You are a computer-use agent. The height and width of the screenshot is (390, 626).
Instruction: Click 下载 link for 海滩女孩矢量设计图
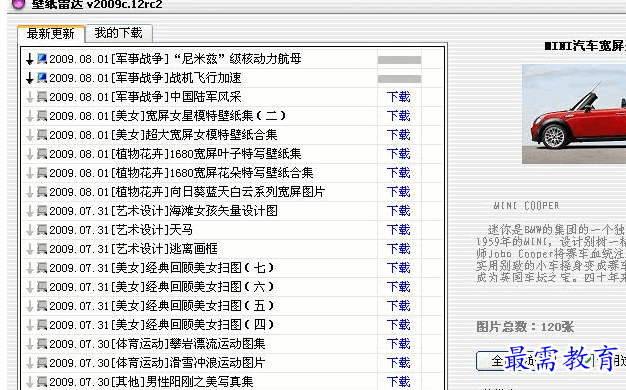click(x=398, y=211)
